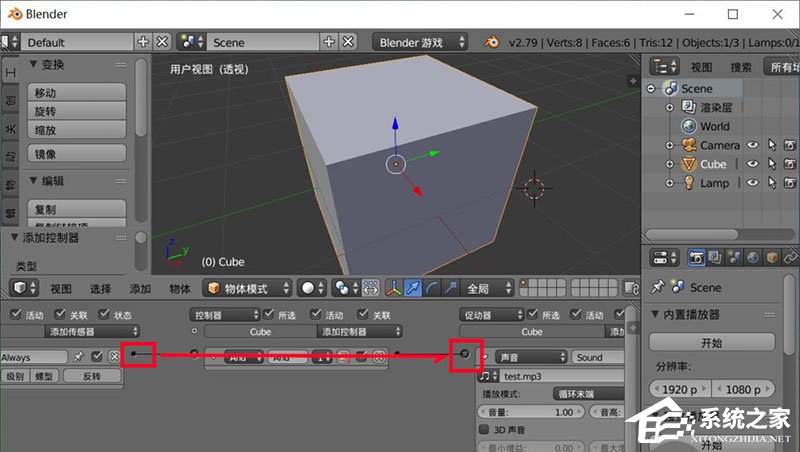Toggle visibility of the Camera object
This screenshot has width=800, height=452.
click(x=753, y=145)
